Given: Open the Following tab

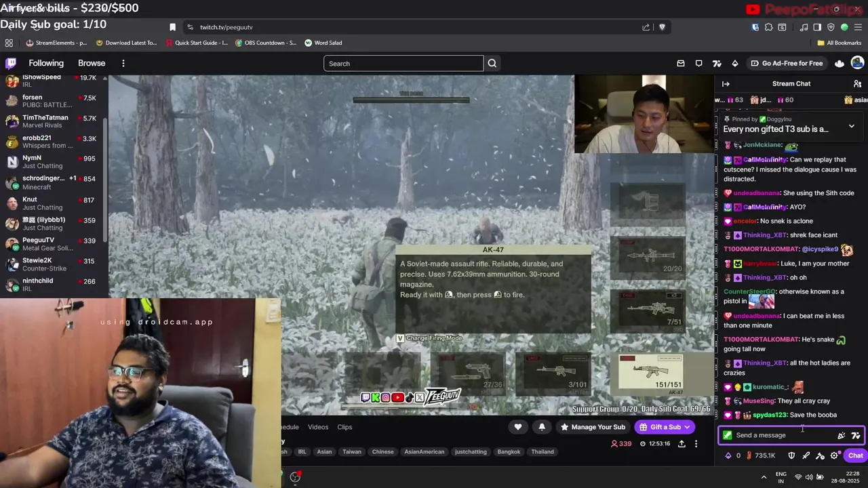Looking at the screenshot, I should click(x=46, y=63).
